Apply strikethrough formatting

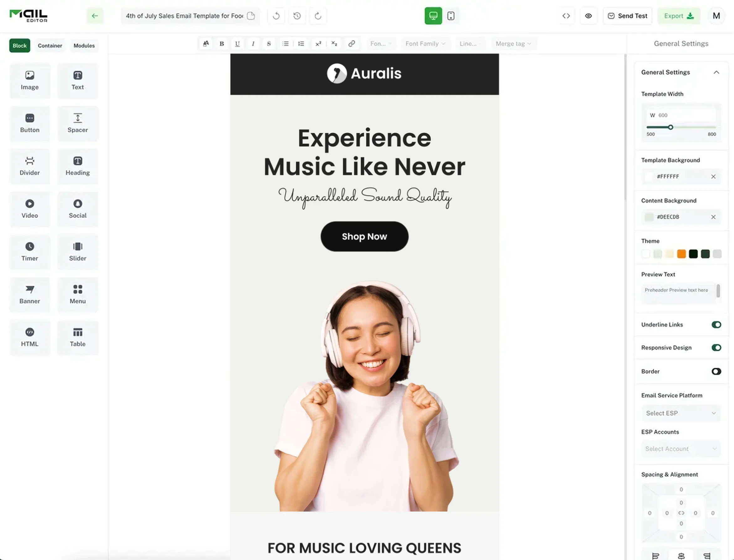pyautogui.click(x=269, y=44)
